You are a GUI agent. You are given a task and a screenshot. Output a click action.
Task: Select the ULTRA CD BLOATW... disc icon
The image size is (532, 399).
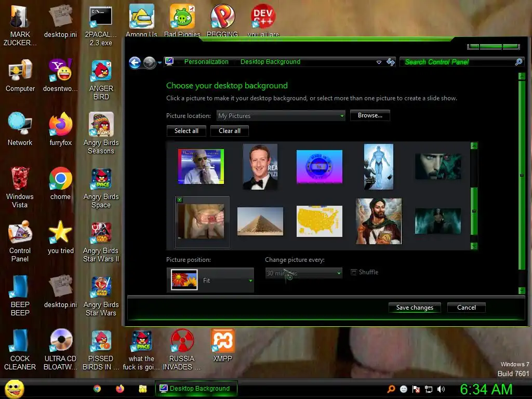(60, 350)
